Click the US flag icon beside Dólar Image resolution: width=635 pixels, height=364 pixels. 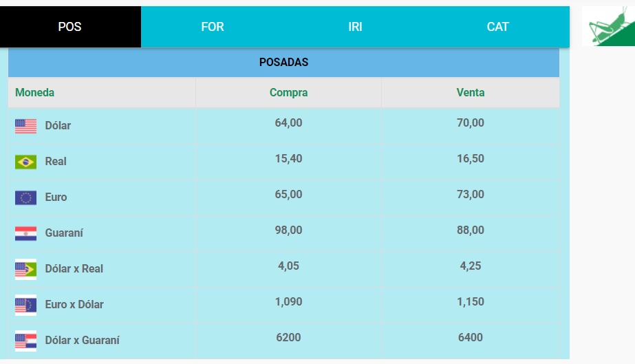(x=25, y=126)
